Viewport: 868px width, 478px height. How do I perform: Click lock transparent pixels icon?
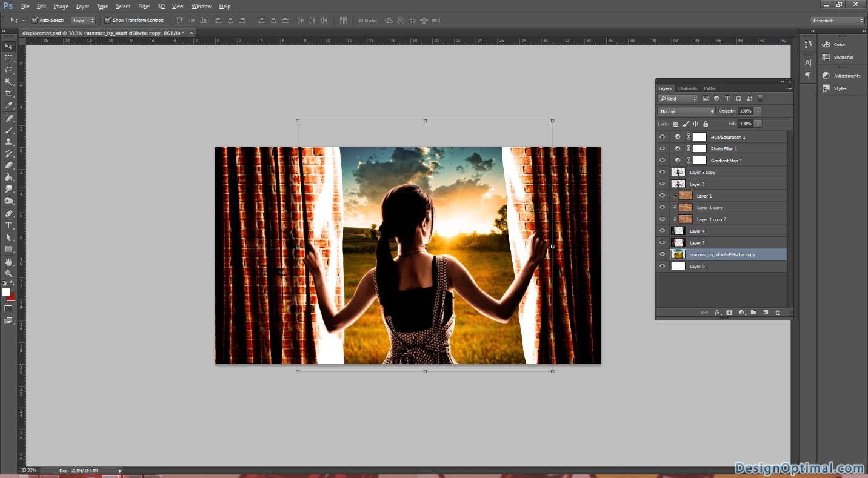pyautogui.click(x=675, y=124)
